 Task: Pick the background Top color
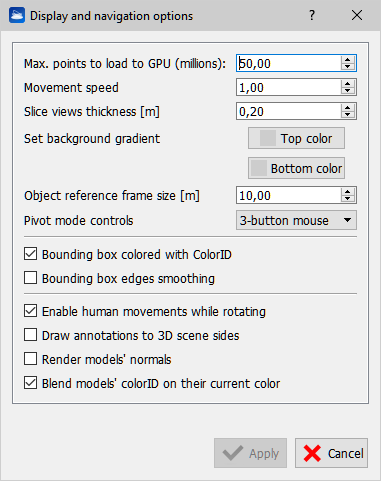[296, 138]
